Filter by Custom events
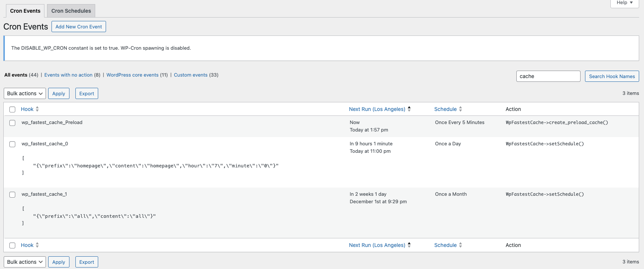This screenshot has height=269, width=644. click(x=191, y=75)
